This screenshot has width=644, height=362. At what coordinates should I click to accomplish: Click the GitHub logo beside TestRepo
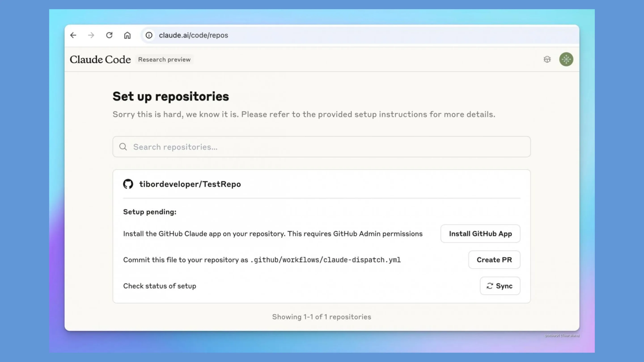[128, 184]
